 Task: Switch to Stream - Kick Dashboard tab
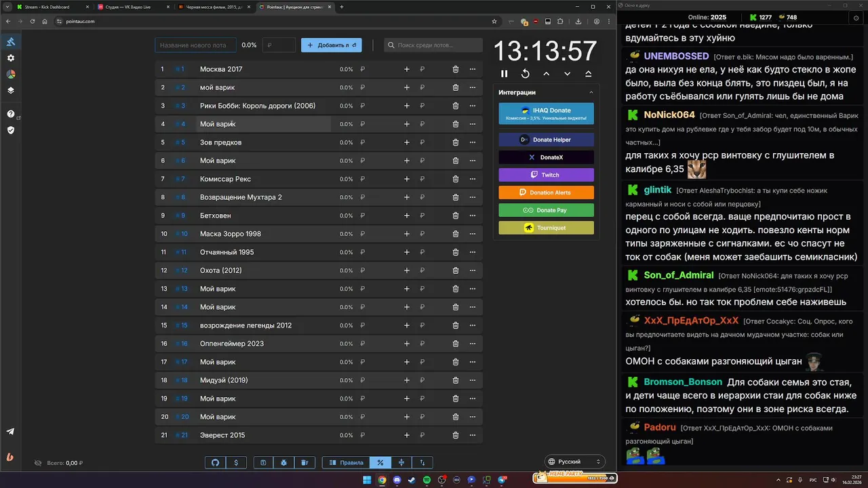tap(53, 7)
